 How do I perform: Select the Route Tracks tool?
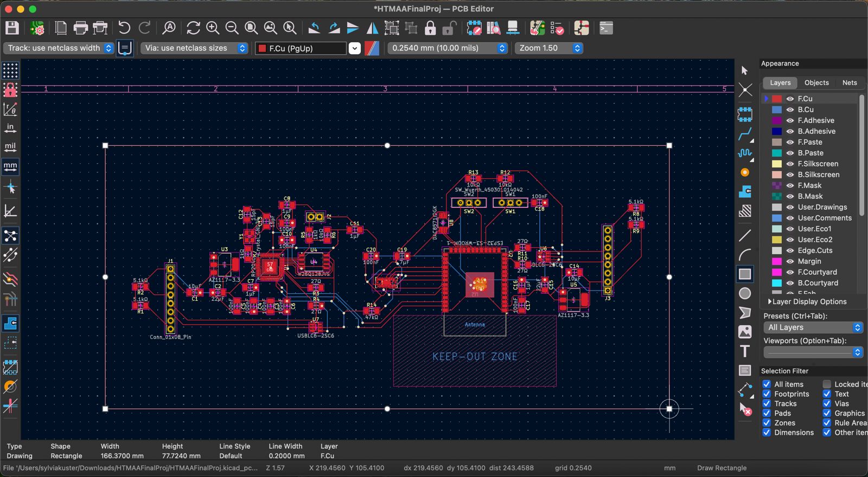point(745,134)
